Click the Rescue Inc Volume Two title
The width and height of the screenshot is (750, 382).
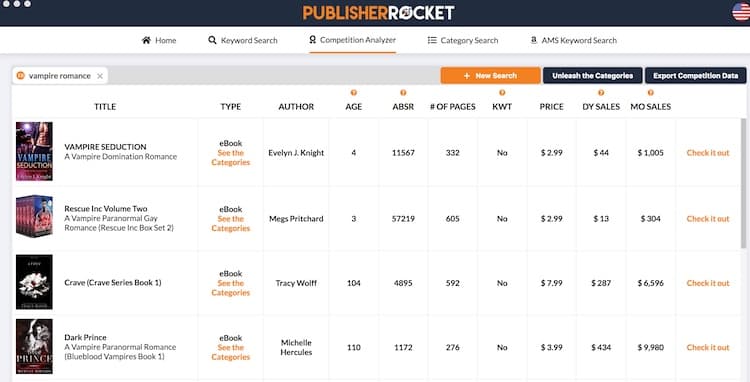pos(106,209)
